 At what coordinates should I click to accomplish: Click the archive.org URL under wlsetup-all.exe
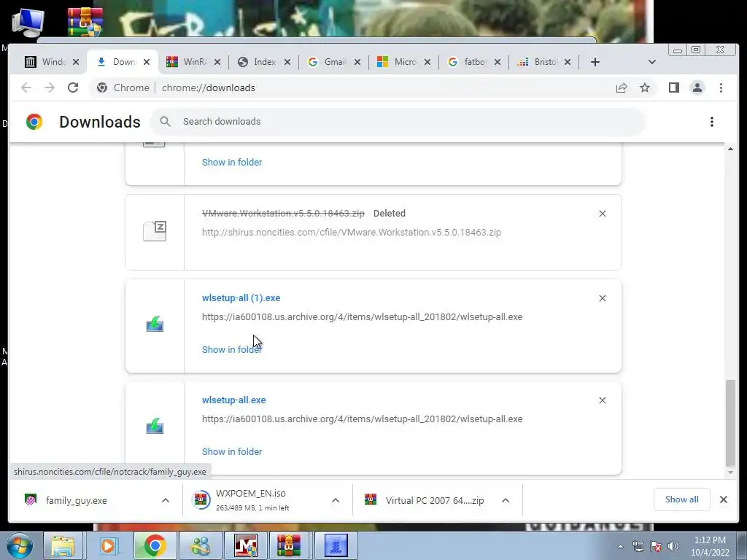[x=362, y=419]
